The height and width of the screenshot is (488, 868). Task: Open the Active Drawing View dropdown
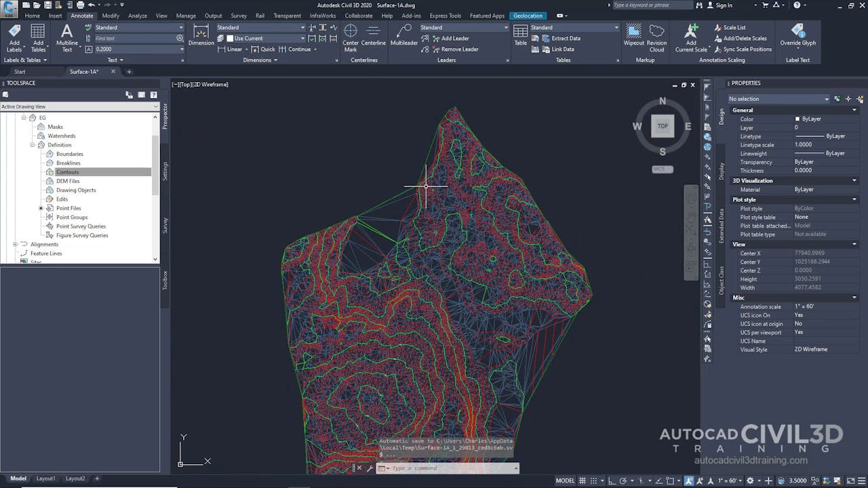click(x=155, y=106)
